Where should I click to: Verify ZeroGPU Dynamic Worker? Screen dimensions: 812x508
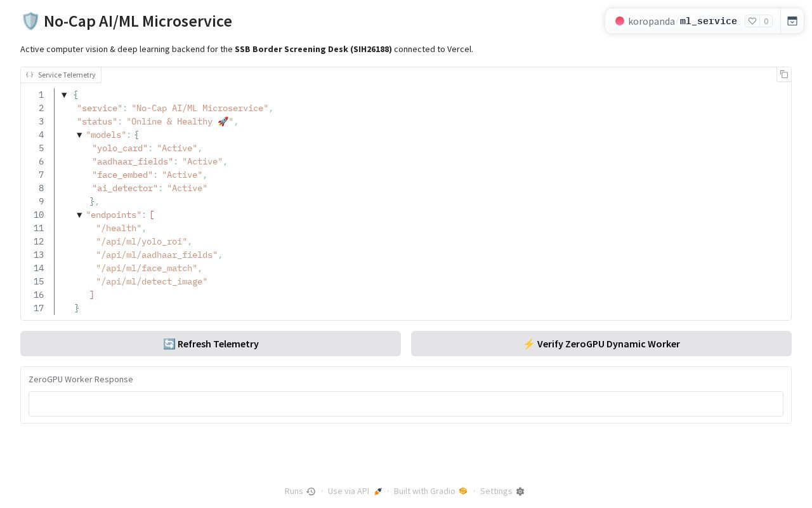pos(601,344)
